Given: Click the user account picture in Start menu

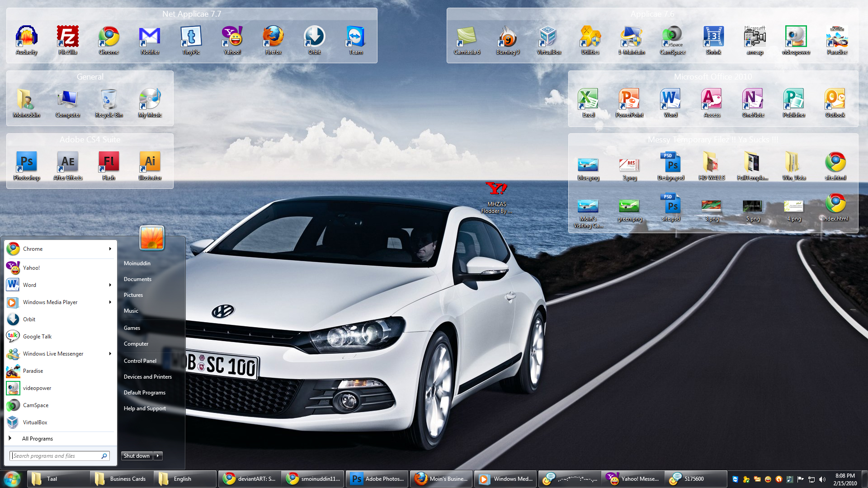Looking at the screenshot, I should click(152, 238).
